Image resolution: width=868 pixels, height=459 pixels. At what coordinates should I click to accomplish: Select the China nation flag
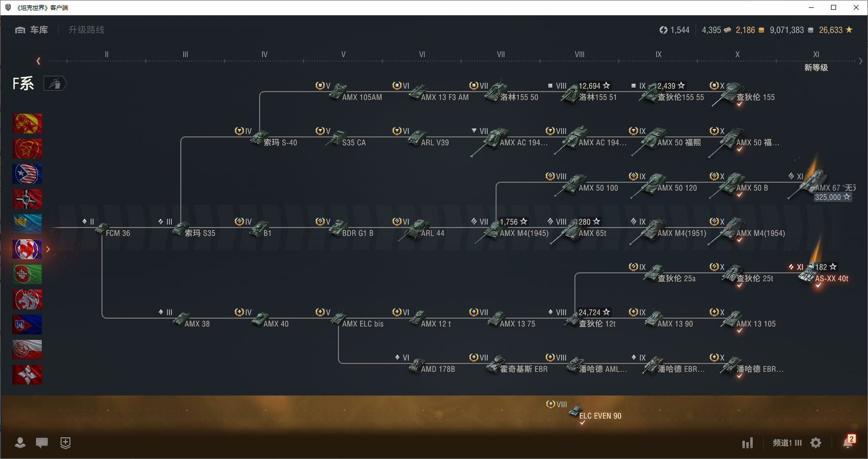(27, 124)
